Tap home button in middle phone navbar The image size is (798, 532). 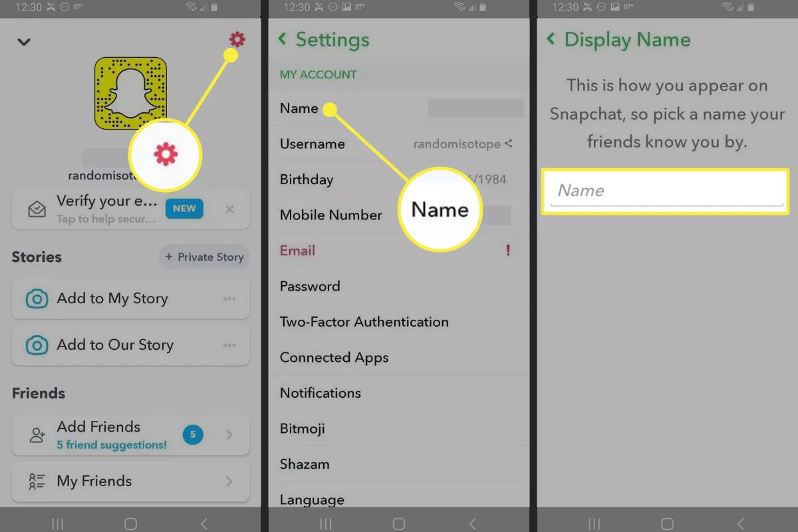pos(400,523)
